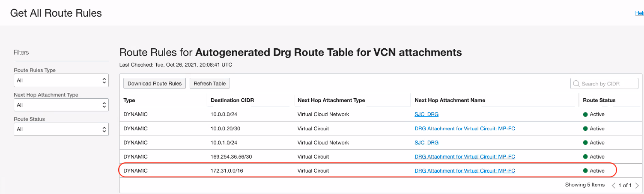
Task: Open DRG Attachment link for 10.0.0.20/30
Action: (465, 129)
